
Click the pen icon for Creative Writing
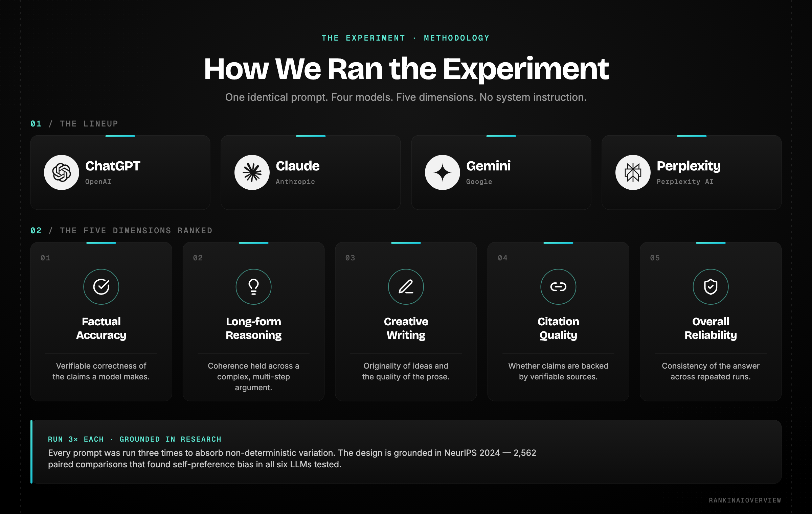point(406,287)
